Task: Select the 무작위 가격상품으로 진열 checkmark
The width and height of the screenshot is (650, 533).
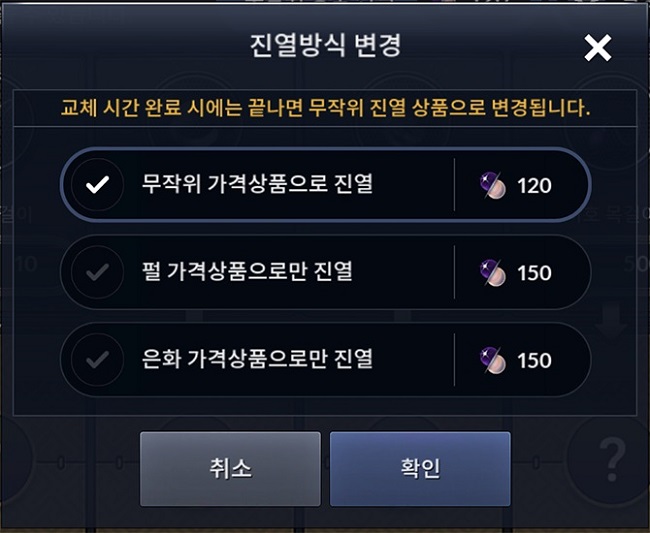Action: (x=98, y=185)
